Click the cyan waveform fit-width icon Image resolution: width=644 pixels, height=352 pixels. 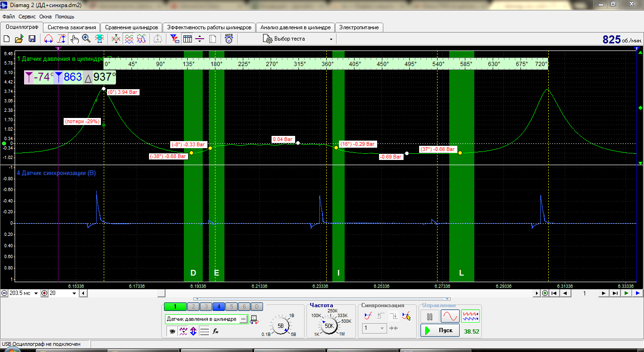[99, 39]
